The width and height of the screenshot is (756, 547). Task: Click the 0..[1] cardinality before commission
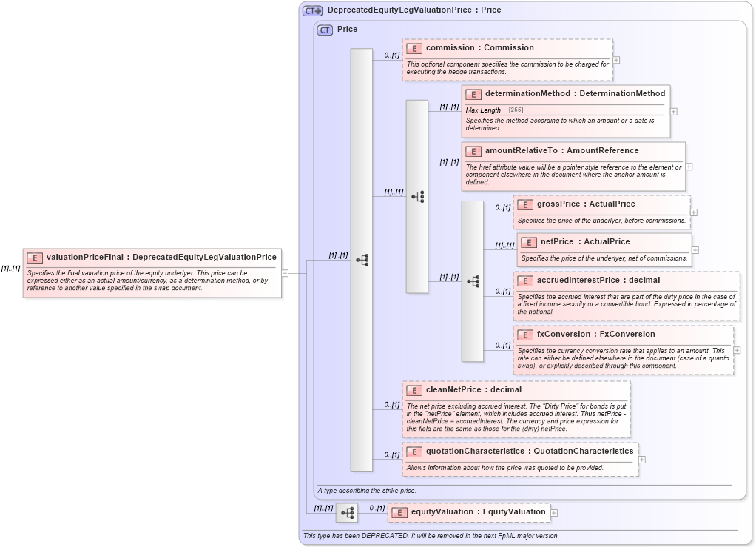[392, 56]
